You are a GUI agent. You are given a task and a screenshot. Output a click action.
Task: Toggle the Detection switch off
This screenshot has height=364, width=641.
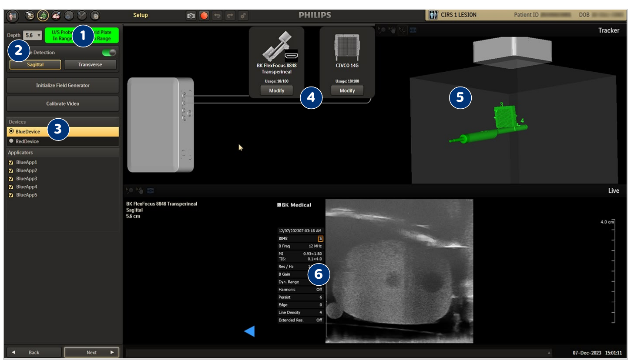click(109, 53)
